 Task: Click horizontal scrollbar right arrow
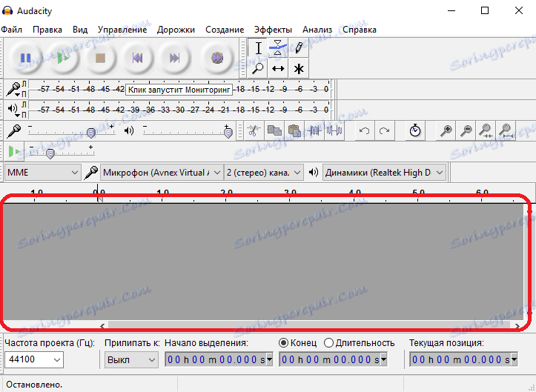[x=517, y=326]
